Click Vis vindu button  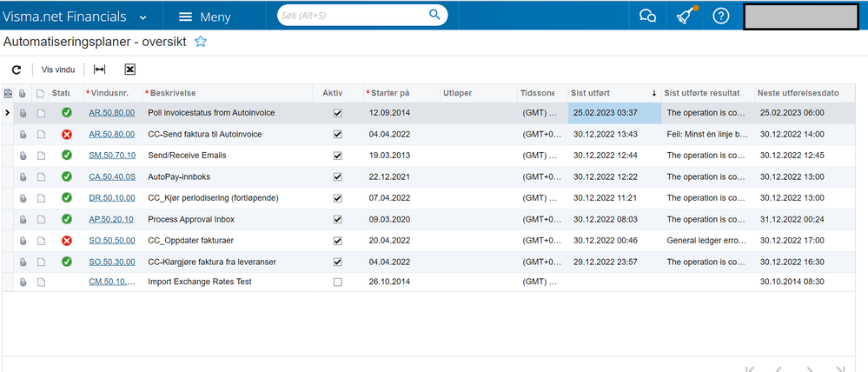pos(58,70)
